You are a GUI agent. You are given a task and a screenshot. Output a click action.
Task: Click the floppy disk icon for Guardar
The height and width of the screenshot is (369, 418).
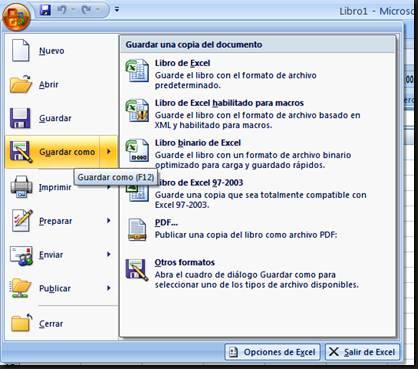pos(20,118)
